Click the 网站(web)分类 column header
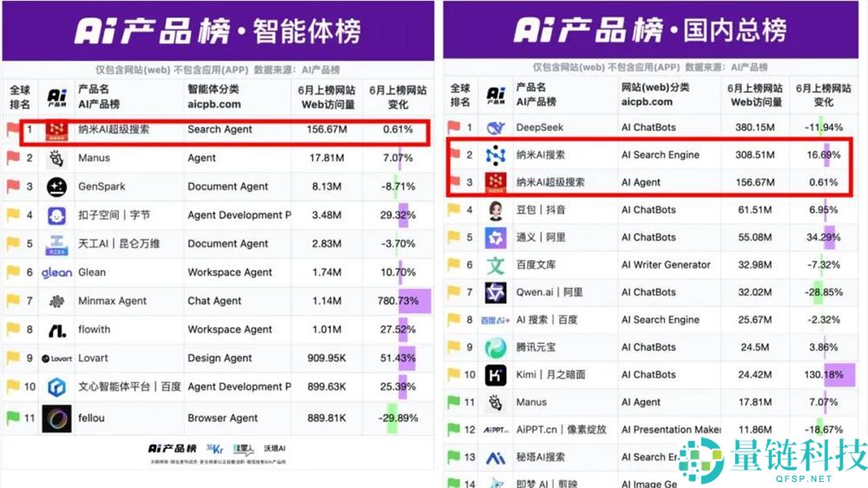The image size is (868, 488). 654,95
